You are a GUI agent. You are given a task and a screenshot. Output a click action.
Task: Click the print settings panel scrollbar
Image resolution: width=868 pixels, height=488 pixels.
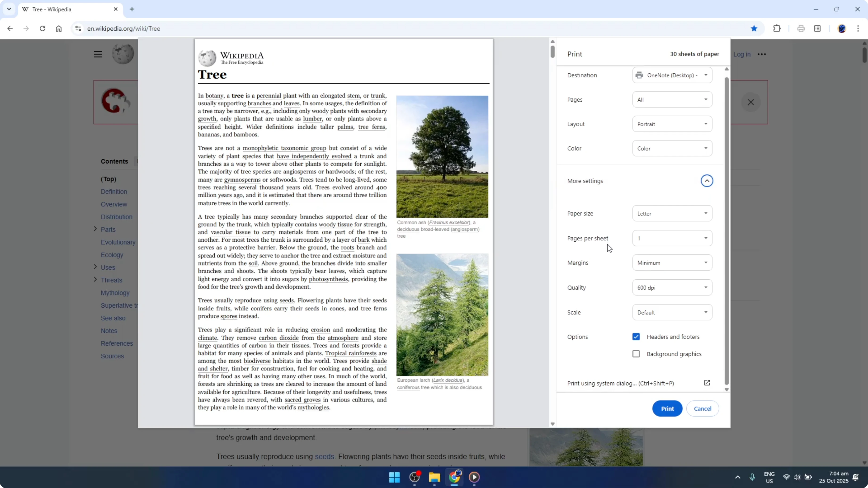726,231
